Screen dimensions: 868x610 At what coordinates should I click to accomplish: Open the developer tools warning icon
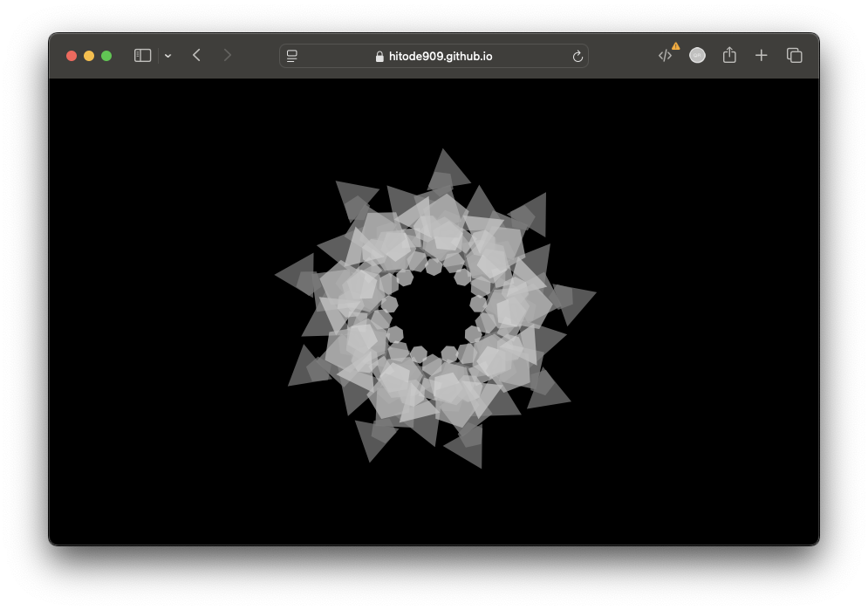(668, 54)
